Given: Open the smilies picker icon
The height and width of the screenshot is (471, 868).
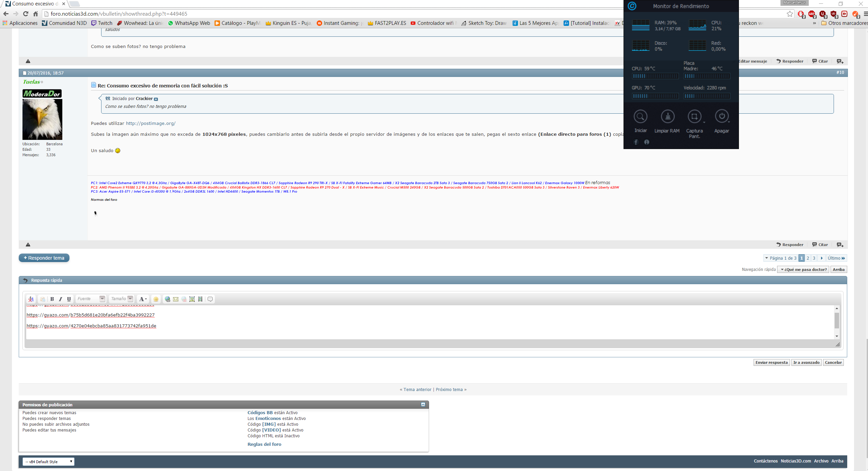Looking at the screenshot, I should [156, 299].
